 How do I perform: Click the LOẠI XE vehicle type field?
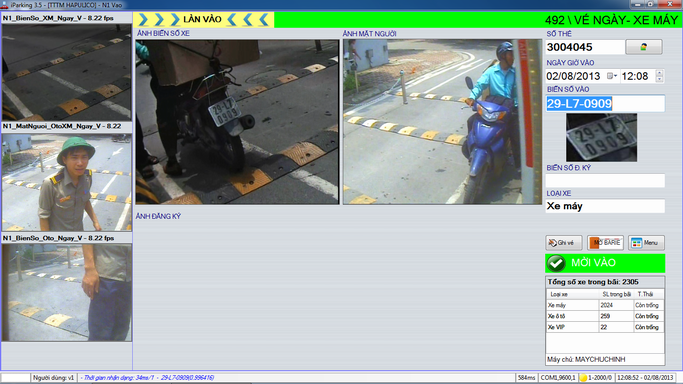(605, 206)
